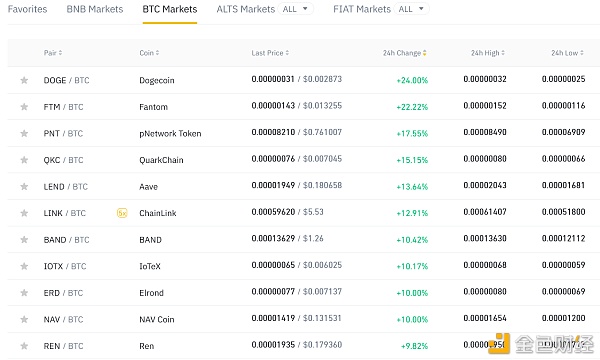
Task: Open ALTS Markets ALL dropdown
Action: coord(295,9)
